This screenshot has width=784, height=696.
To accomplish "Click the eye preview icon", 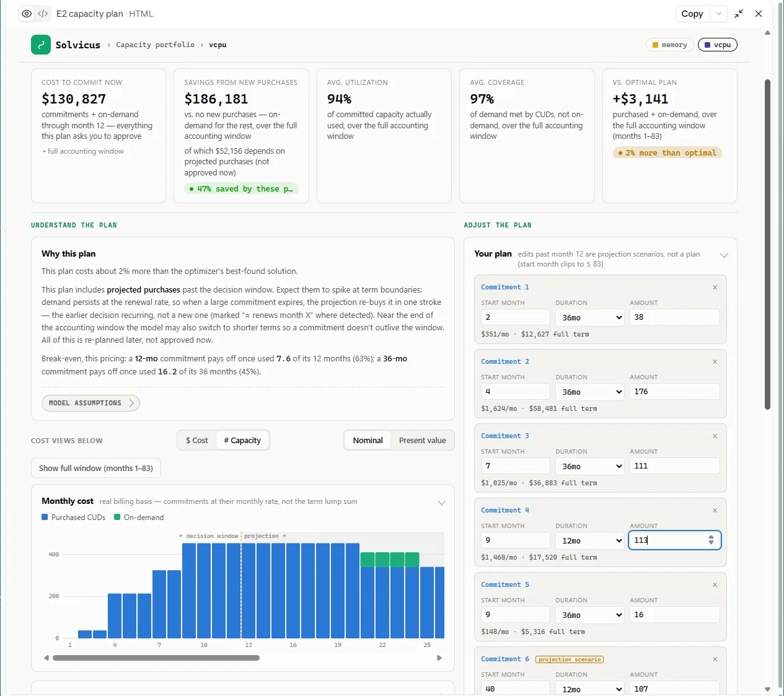I will 27,14.
